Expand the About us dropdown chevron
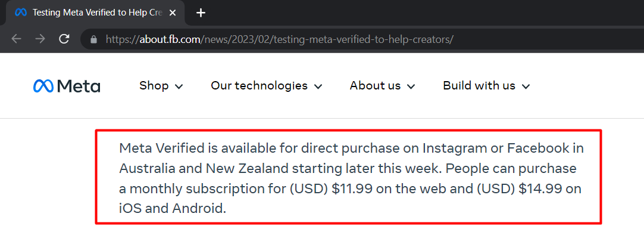Screen dimensions: 644x235 click(411, 86)
